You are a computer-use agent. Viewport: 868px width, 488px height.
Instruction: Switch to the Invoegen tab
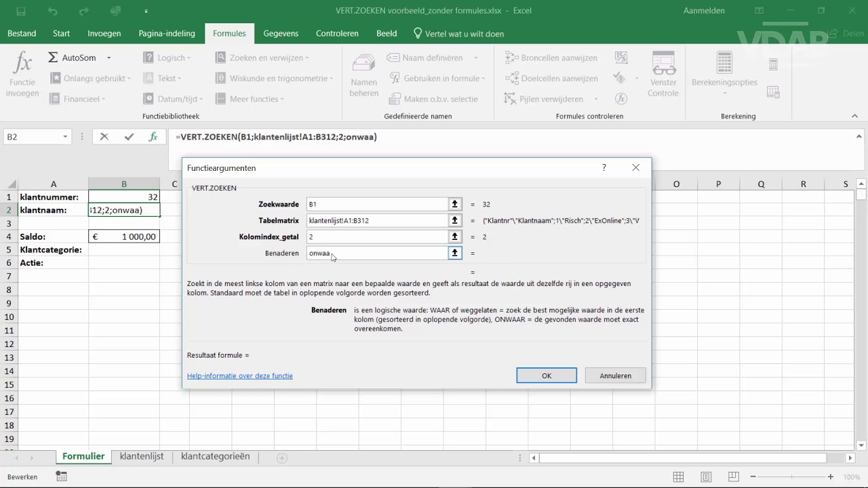(104, 34)
